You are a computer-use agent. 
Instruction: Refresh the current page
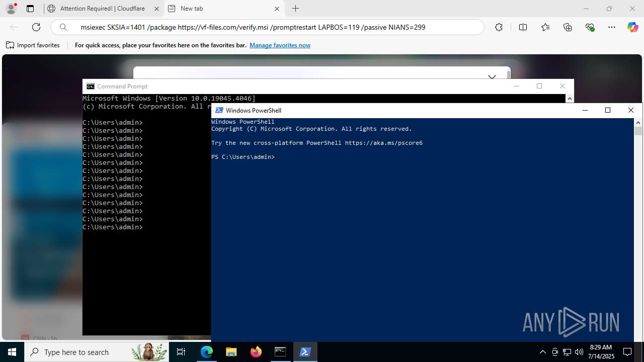pos(36,27)
